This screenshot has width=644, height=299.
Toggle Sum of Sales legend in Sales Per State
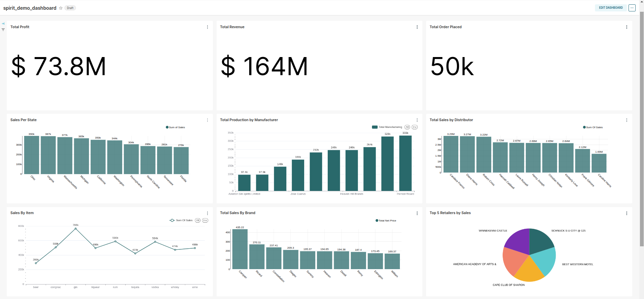(x=175, y=128)
